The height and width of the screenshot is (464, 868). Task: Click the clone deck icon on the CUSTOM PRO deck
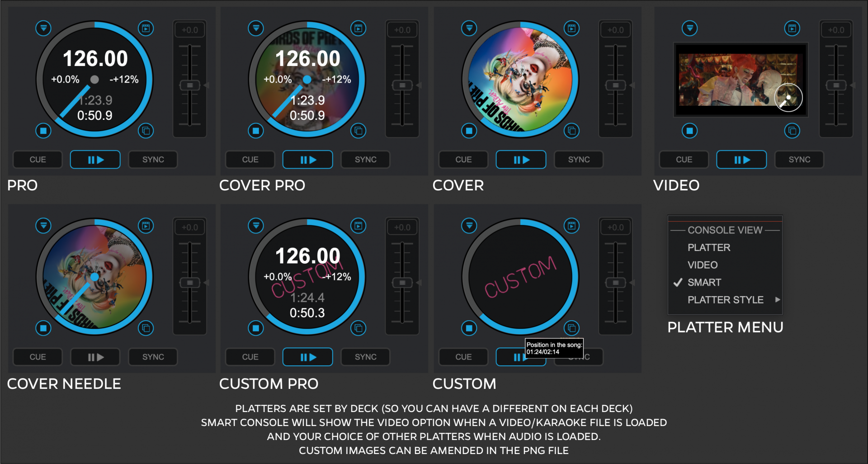pos(359,328)
